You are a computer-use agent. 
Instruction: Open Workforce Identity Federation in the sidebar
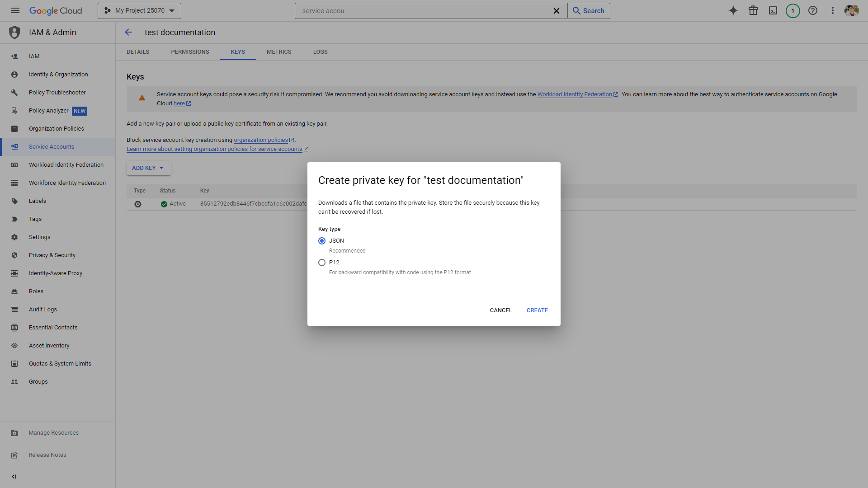tap(58, 183)
